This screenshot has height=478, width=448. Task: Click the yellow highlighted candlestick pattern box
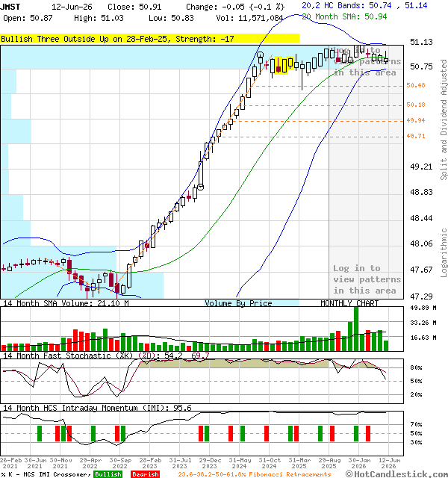(x=284, y=65)
